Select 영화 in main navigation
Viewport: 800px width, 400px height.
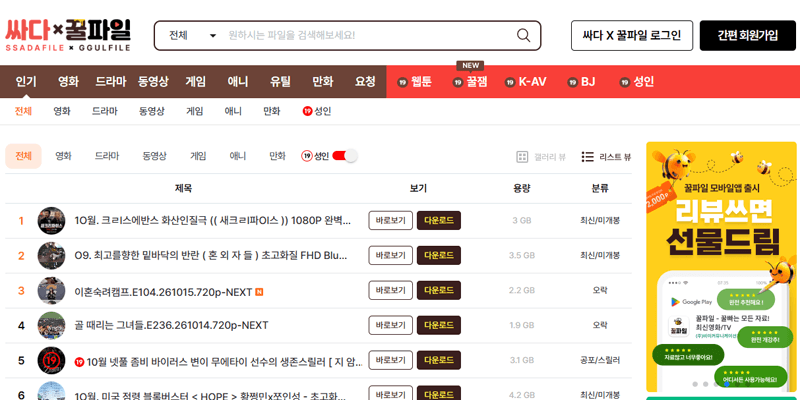pos(68,82)
